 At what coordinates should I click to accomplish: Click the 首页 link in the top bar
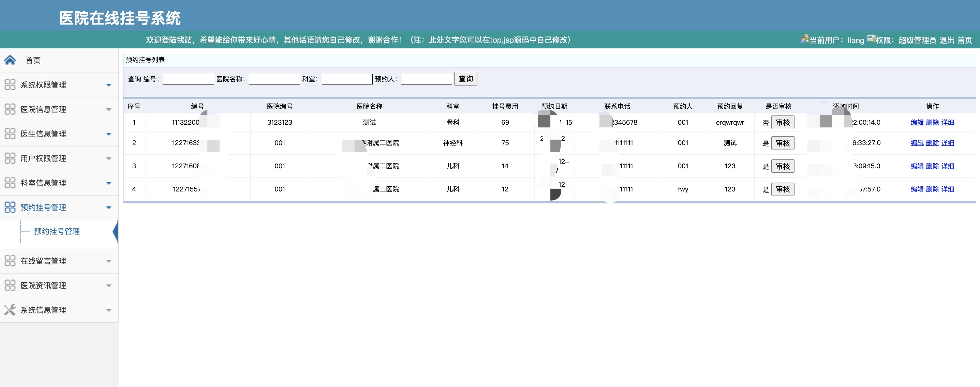pyautogui.click(x=964, y=40)
